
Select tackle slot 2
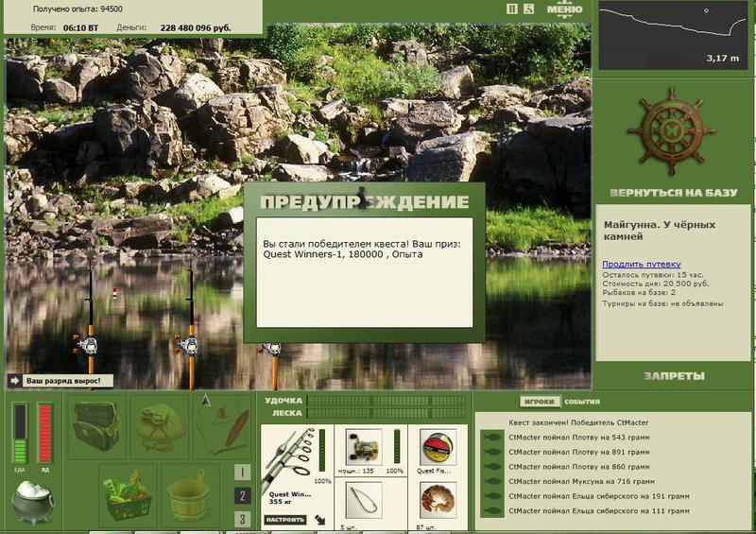[x=243, y=496]
